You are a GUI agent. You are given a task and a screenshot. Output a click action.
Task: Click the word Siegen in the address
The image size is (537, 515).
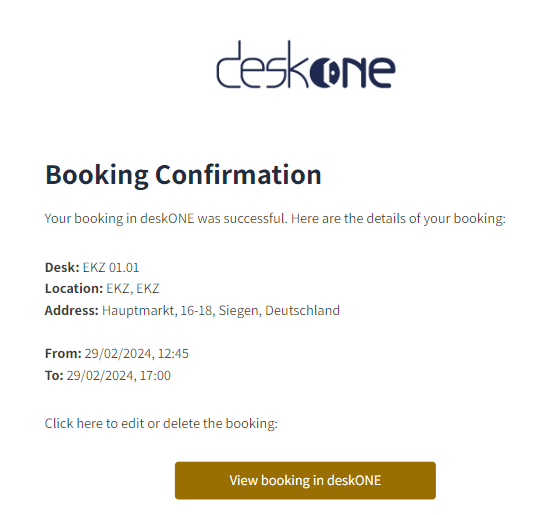pyautogui.click(x=240, y=311)
